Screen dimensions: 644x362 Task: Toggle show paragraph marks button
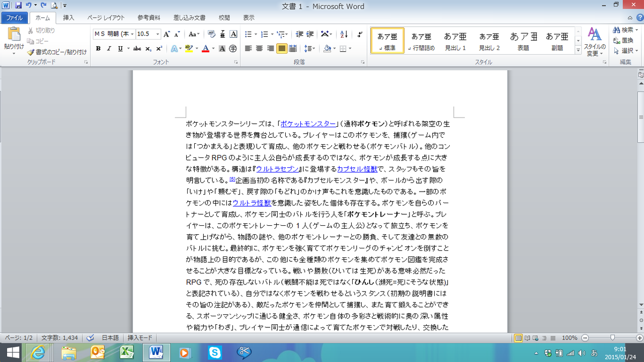[x=360, y=34]
